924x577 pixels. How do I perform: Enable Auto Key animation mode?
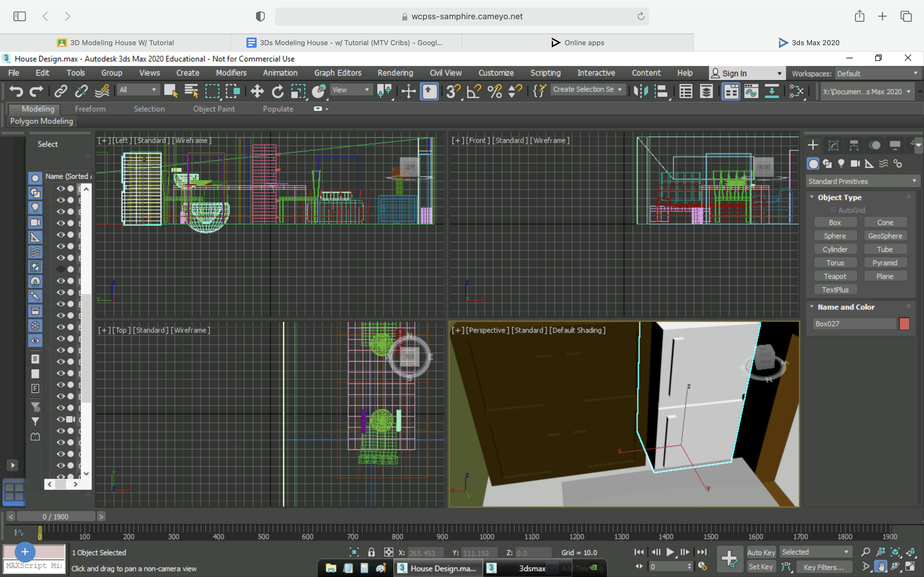click(x=761, y=552)
